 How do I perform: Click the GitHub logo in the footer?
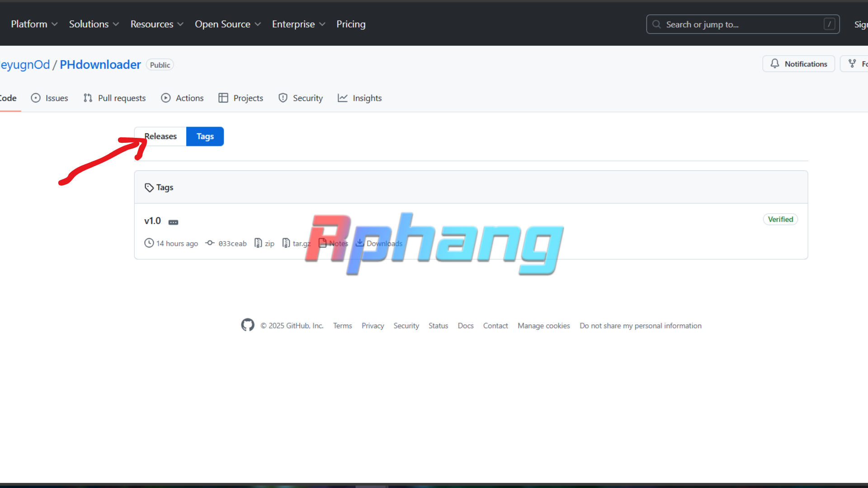point(248,325)
